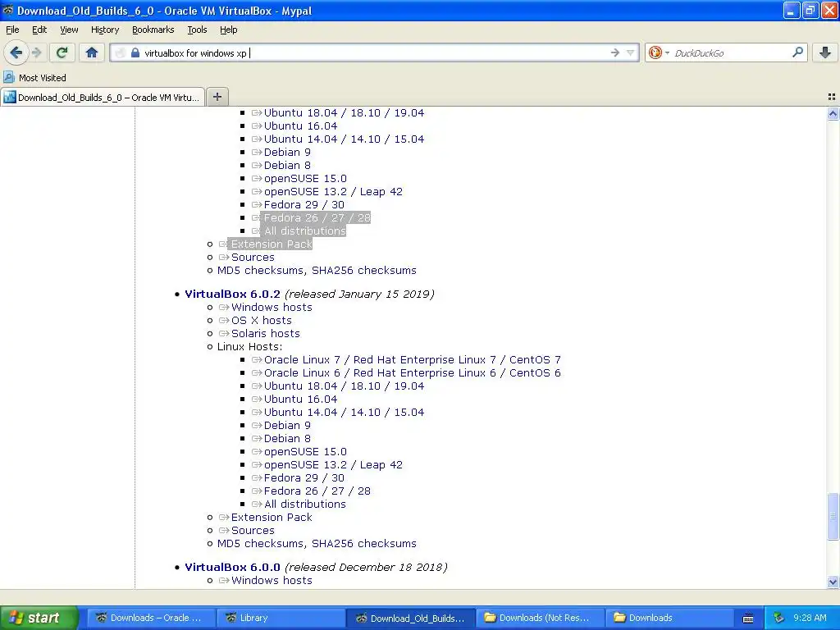Open the Most Visited bookmarks folder

pos(35,78)
